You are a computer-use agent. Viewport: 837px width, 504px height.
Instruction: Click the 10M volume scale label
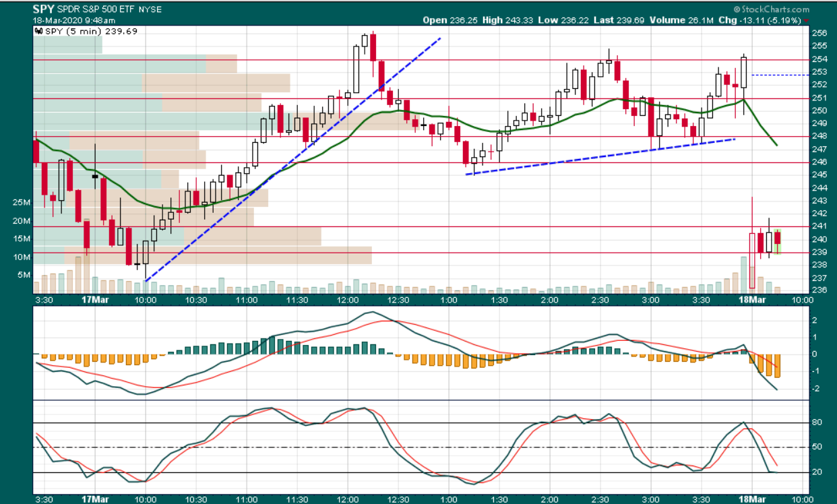click(x=22, y=257)
